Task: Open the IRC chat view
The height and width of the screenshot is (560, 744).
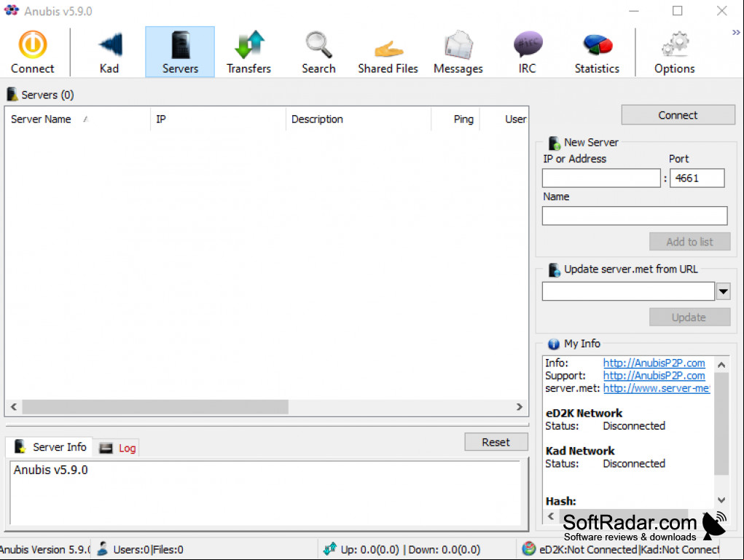Action: point(528,52)
